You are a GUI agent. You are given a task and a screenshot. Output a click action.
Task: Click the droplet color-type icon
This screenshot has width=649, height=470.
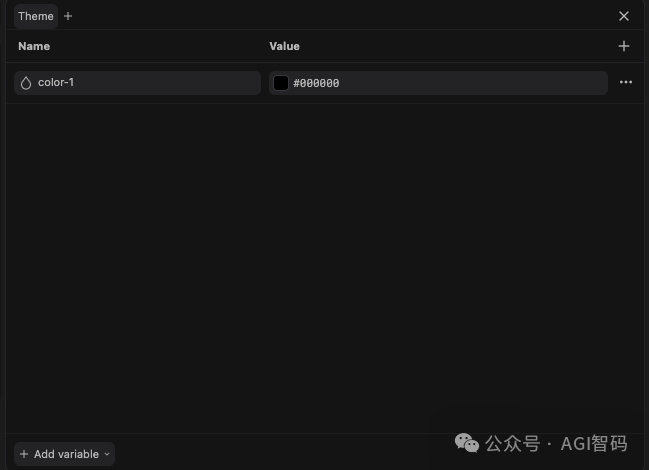tap(26, 83)
